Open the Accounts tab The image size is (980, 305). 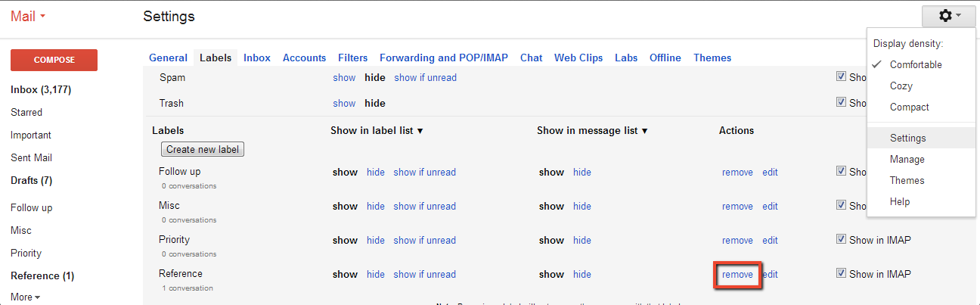pos(304,58)
